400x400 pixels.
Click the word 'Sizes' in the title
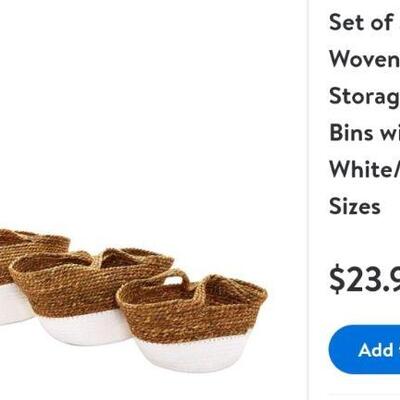355,206
